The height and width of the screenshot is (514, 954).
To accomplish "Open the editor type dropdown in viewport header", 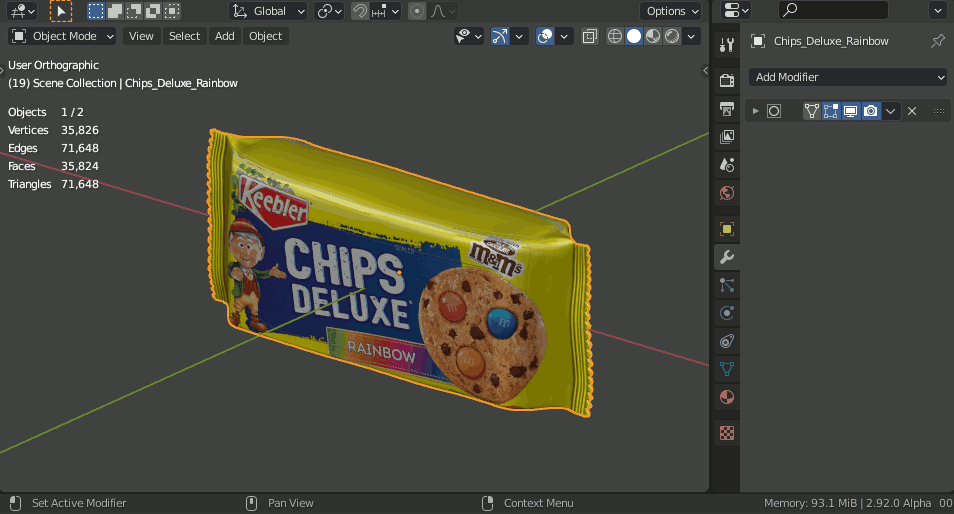I will [x=23, y=11].
